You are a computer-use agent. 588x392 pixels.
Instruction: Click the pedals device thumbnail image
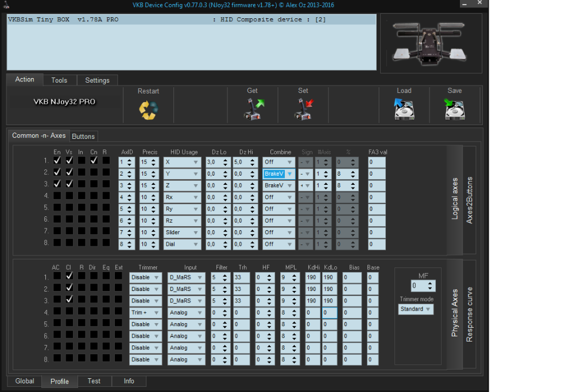click(431, 43)
